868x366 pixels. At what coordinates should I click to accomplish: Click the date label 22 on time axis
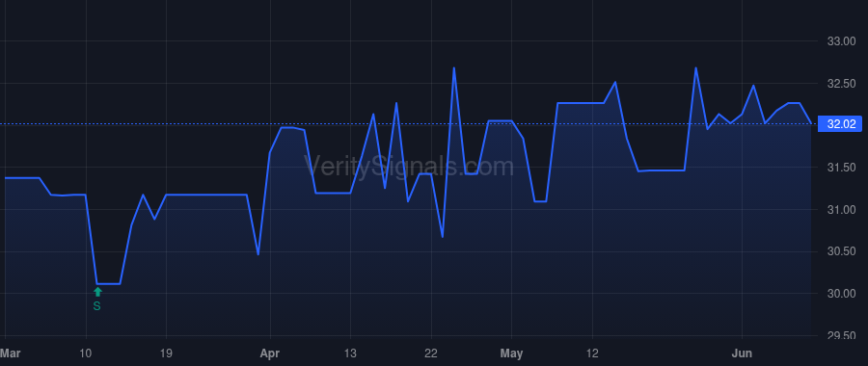tap(431, 353)
